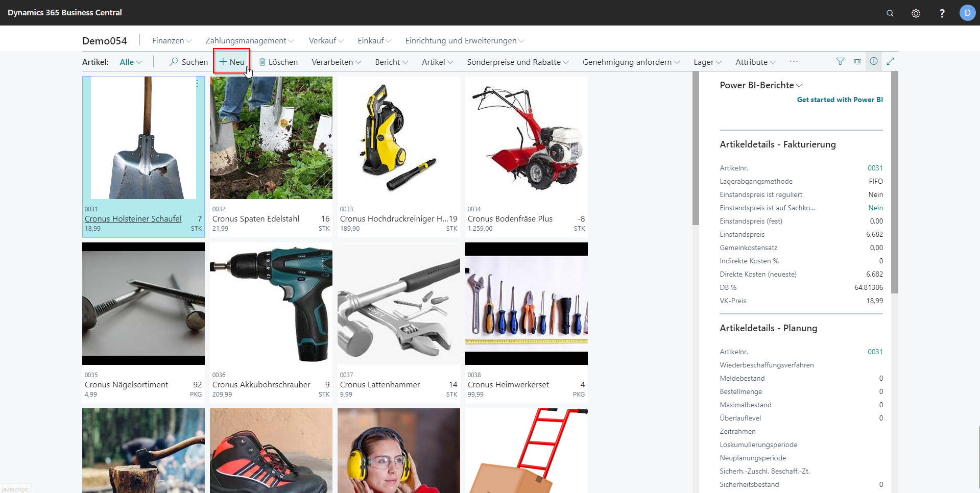The width and height of the screenshot is (980, 493).
Task: Click the DB % value 64,81306
Action: (869, 287)
